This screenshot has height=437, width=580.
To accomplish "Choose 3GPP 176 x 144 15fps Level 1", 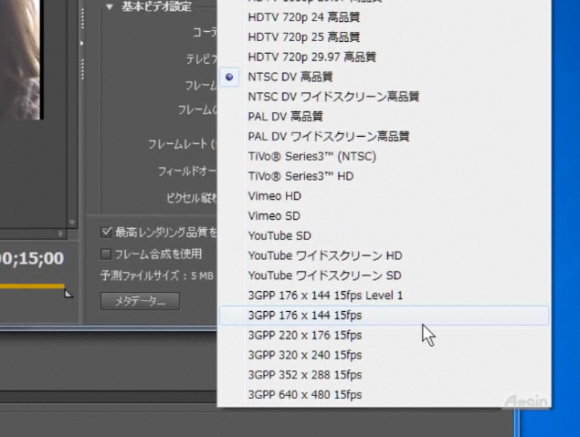I will tap(384, 296).
